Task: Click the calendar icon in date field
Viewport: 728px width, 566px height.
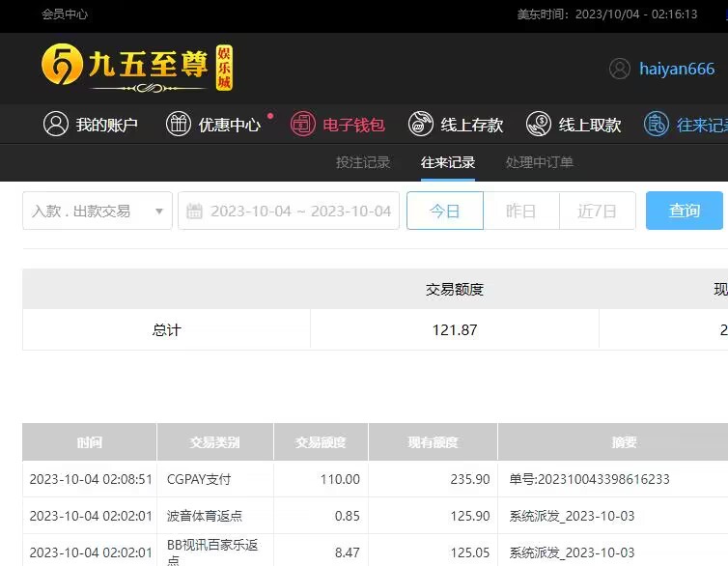Action: pos(194,211)
